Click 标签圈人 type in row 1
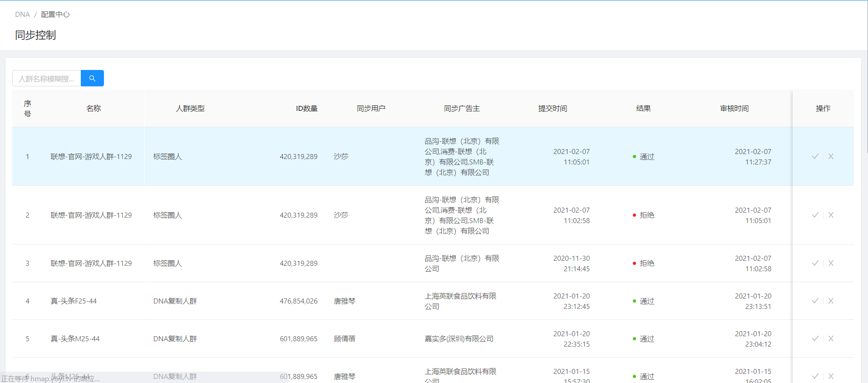 point(168,156)
